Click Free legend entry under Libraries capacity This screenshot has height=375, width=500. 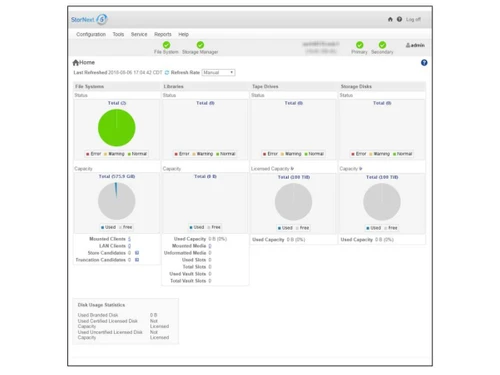pos(214,227)
